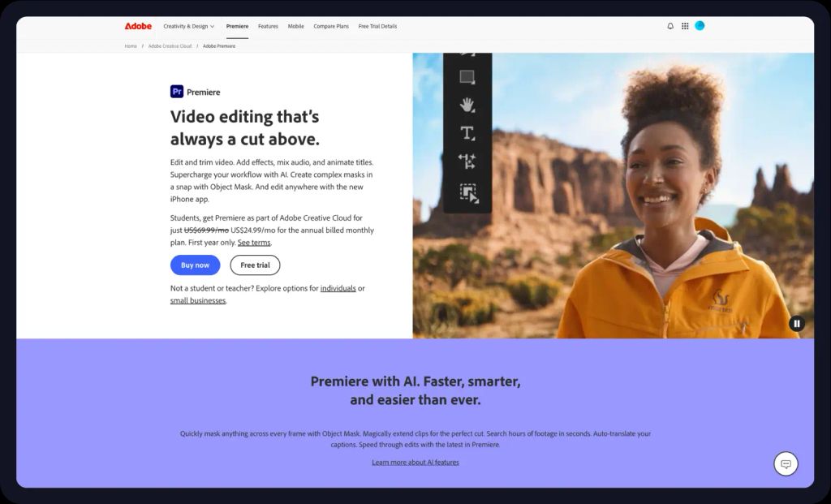View Free Trial Details

[x=377, y=25]
